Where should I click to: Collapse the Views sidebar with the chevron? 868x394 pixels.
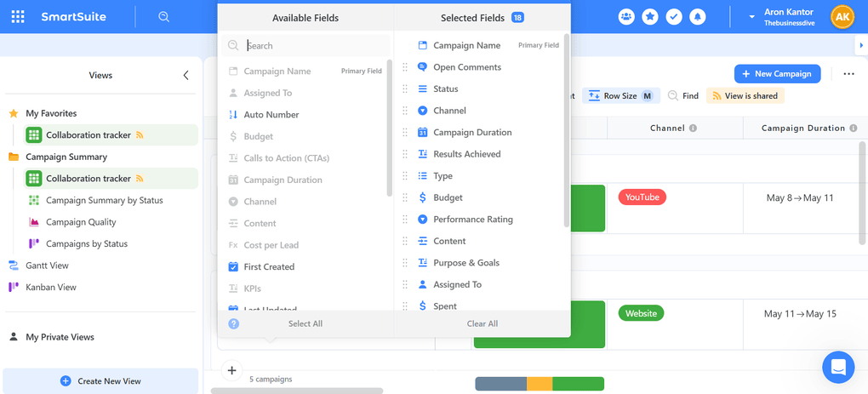coord(186,75)
